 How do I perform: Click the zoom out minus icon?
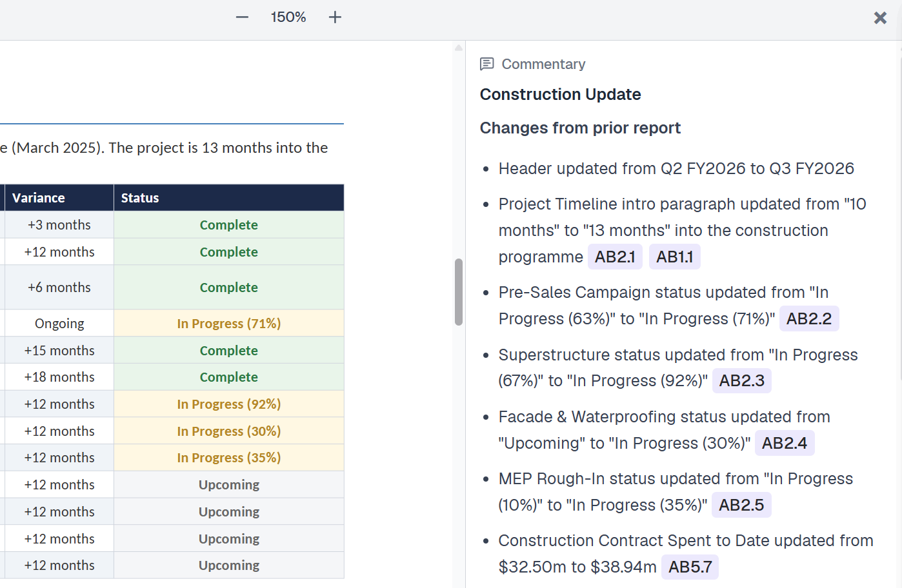[242, 17]
